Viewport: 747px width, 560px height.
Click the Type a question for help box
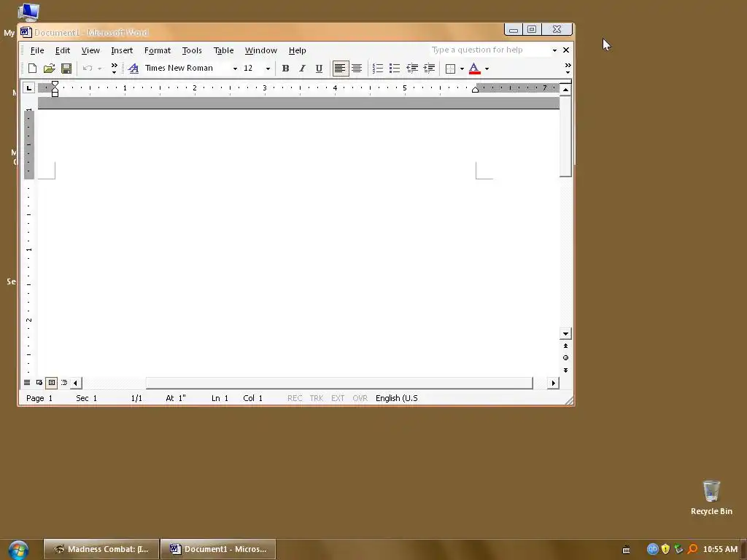[489, 50]
